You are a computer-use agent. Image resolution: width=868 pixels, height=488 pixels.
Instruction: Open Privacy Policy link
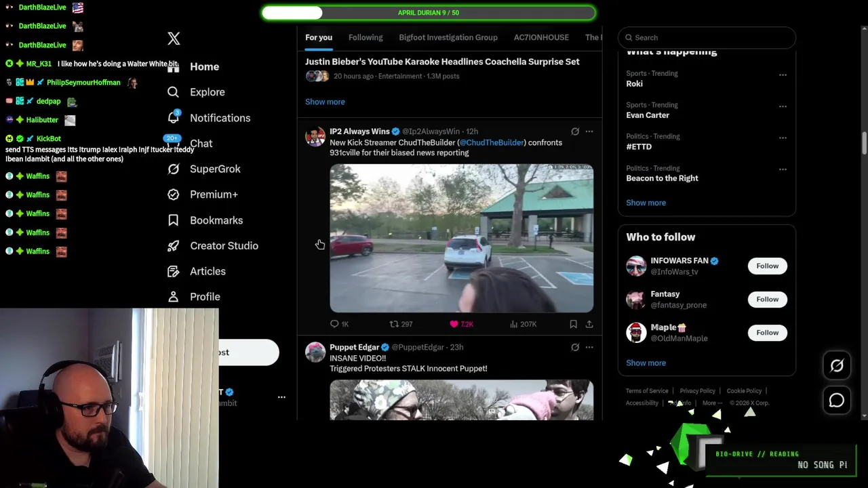point(698,391)
